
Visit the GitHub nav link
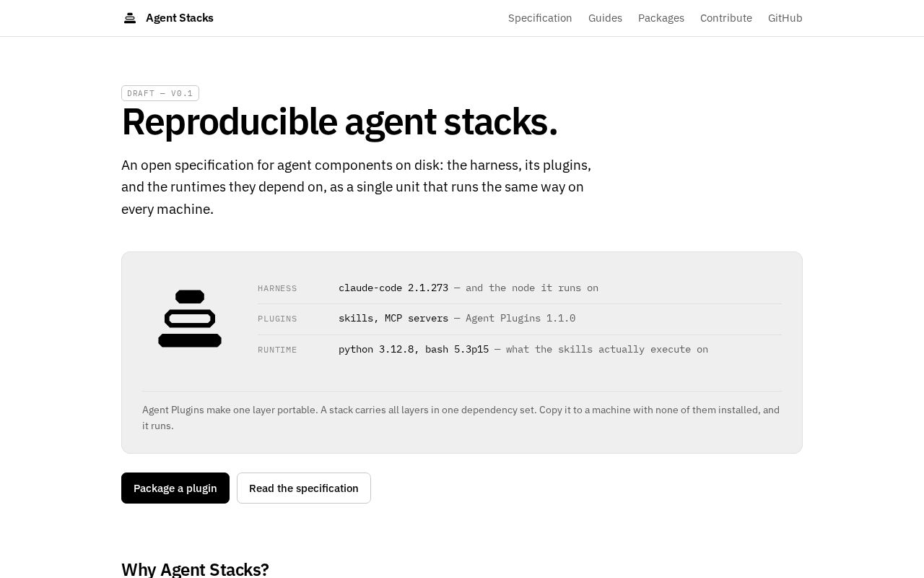(x=785, y=18)
